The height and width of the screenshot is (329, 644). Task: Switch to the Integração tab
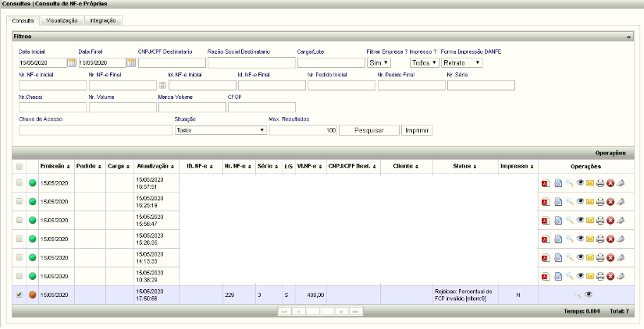(103, 20)
